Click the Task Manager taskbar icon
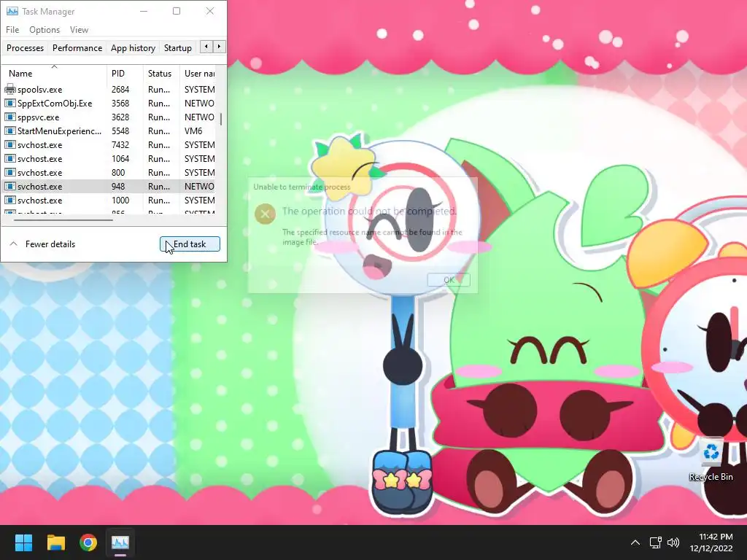747x560 pixels. tap(120, 542)
